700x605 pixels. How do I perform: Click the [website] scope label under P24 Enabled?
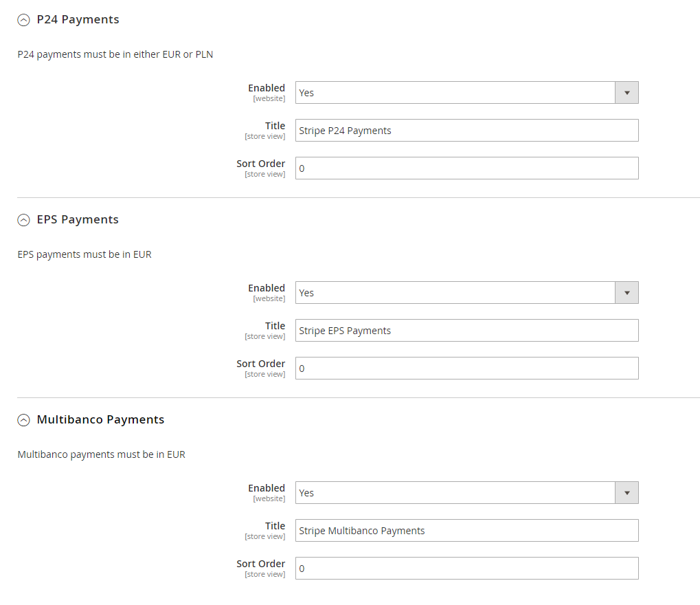tap(269, 98)
